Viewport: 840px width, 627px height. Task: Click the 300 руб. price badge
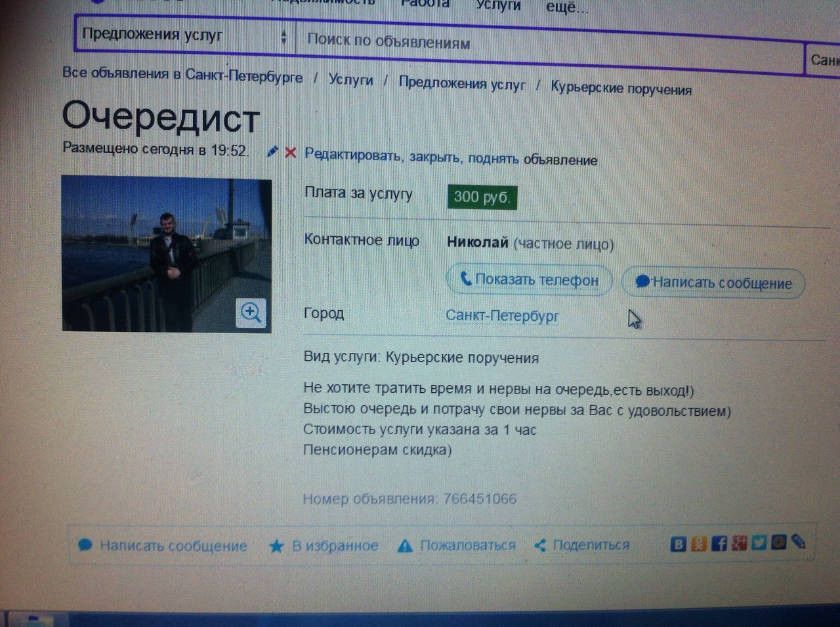coord(482,197)
